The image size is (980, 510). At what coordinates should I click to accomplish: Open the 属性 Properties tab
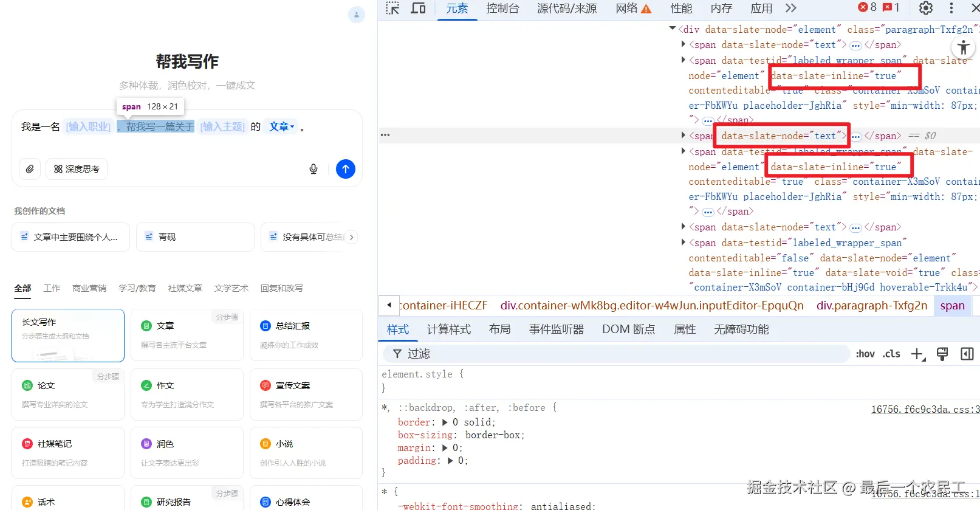[x=685, y=329]
